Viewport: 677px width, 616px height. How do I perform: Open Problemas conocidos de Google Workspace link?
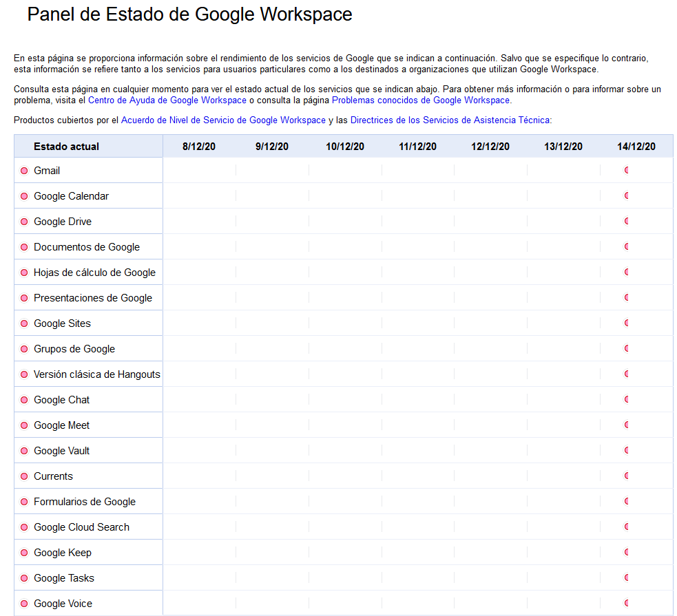point(421,100)
